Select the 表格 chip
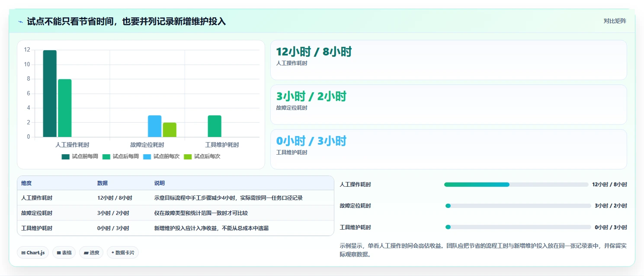 click(64, 253)
